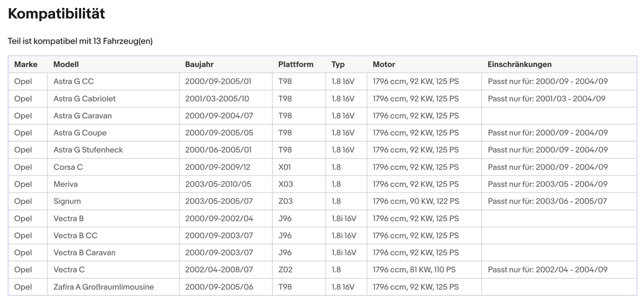The width and height of the screenshot is (644, 300).
Task: Select the Modell column header
Action: coord(66,64)
